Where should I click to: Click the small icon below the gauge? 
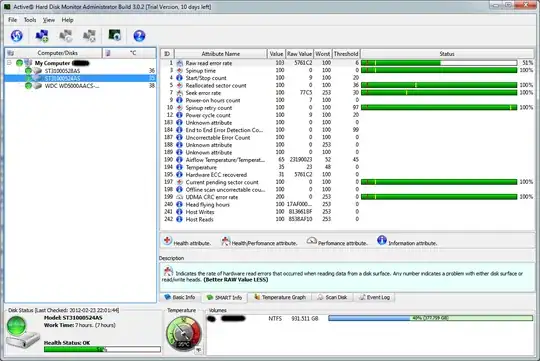click(x=199, y=350)
